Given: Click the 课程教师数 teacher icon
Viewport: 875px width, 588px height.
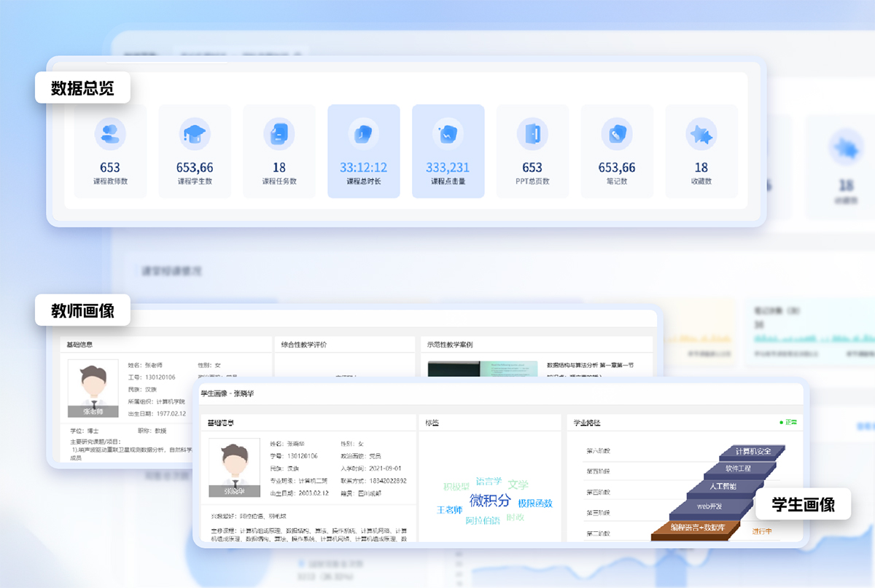Looking at the screenshot, I should click(110, 134).
